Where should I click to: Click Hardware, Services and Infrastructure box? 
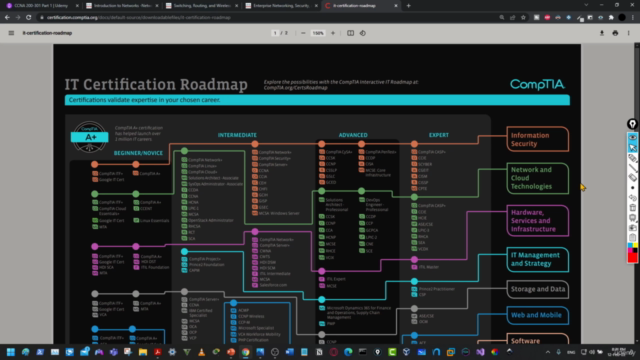(x=538, y=221)
